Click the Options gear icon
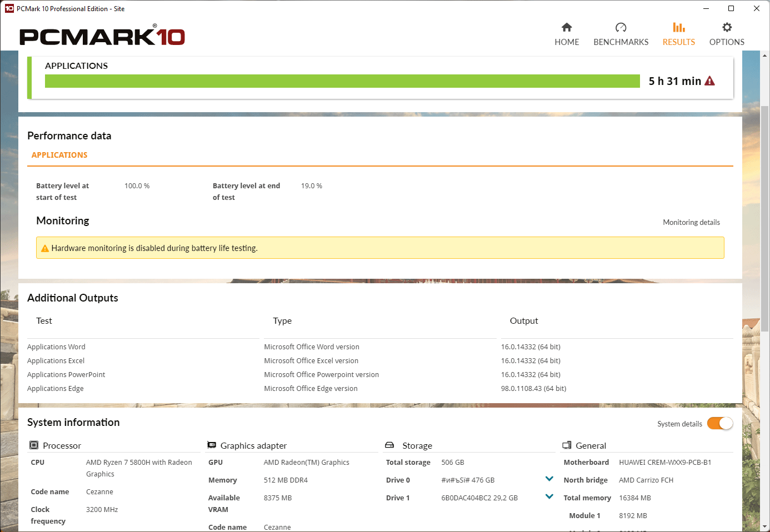 point(727,27)
